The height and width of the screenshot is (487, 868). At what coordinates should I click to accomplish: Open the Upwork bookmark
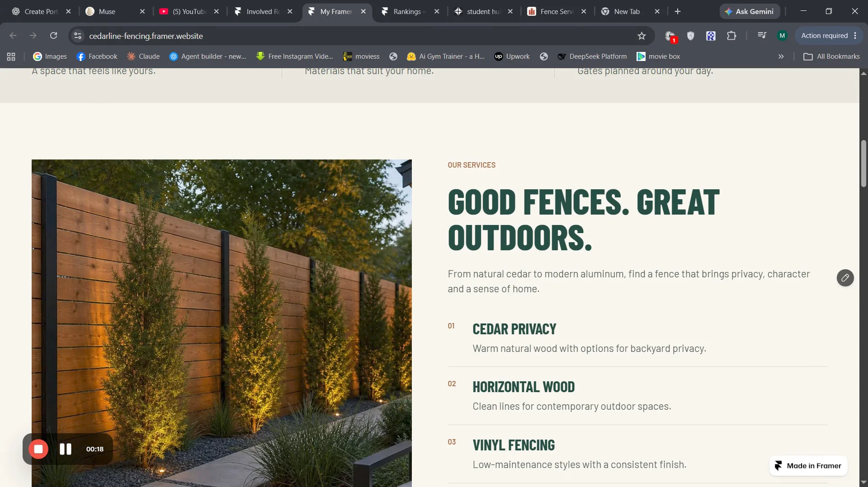tap(512, 56)
